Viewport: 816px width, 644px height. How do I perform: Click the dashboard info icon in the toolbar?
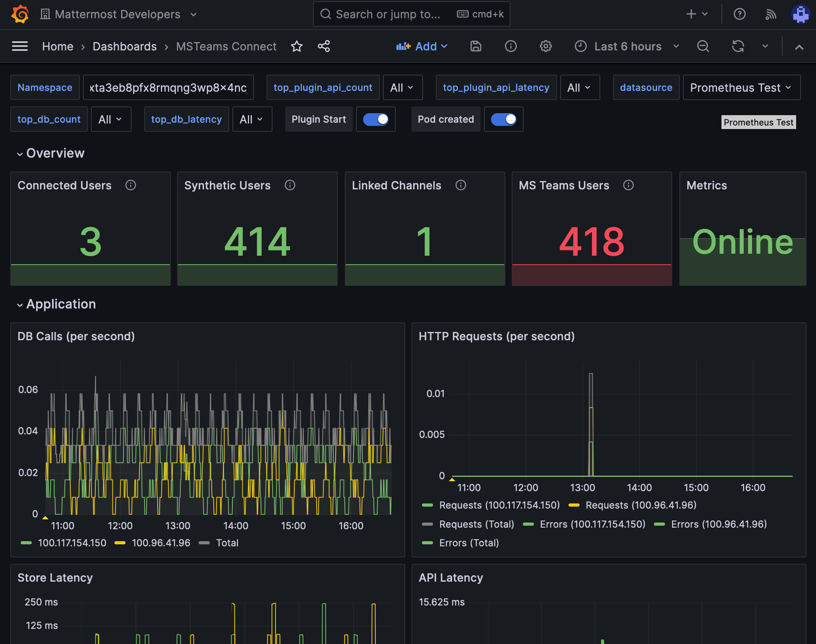pyautogui.click(x=511, y=46)
